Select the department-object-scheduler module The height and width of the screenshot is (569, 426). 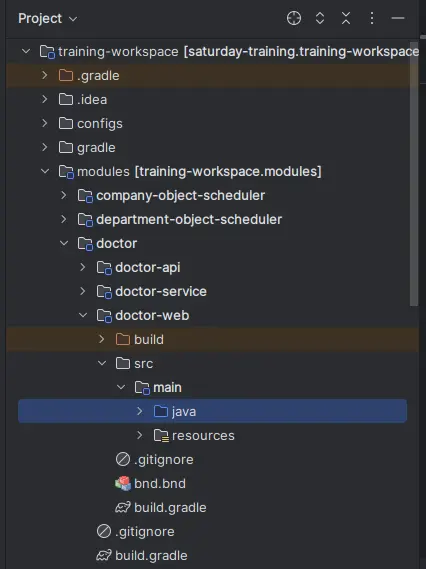click(x=189, y=220)
